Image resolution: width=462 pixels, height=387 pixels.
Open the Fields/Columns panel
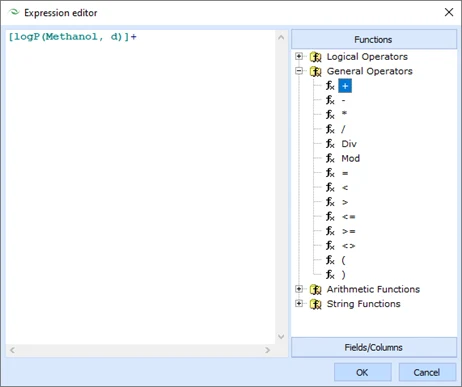[374, 347]
